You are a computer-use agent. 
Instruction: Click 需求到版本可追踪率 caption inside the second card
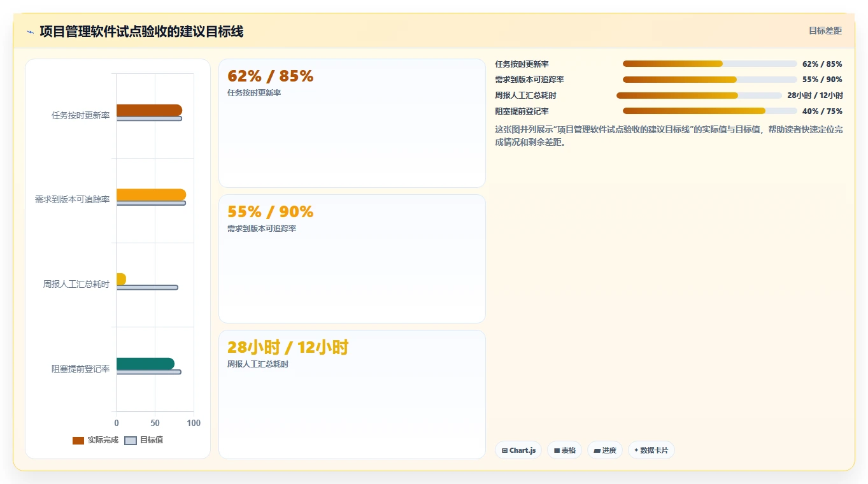[262, 229]
